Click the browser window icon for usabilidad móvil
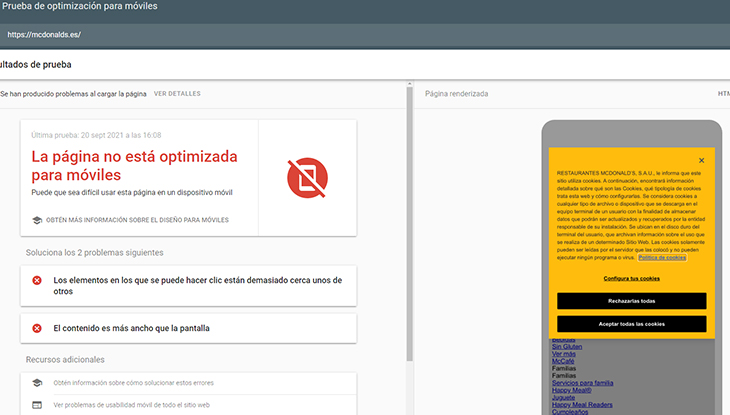This screenshot has width=730, height=415. pos(37,405)
